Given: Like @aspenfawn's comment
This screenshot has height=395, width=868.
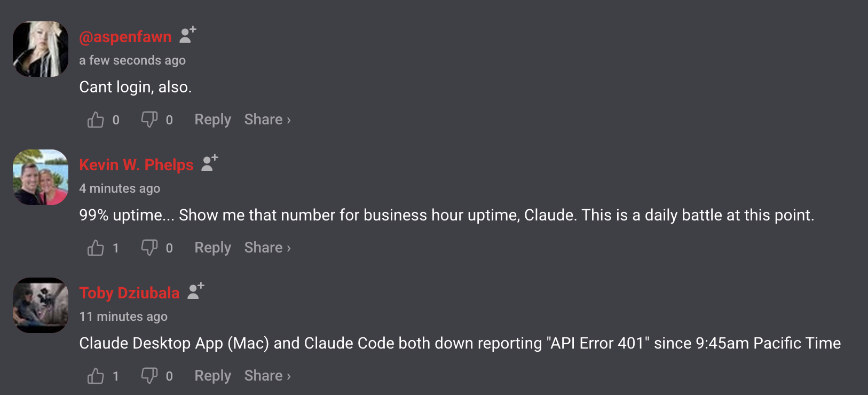Looking at the screenshot, I should pyautogui.click(x=94, y=120).
